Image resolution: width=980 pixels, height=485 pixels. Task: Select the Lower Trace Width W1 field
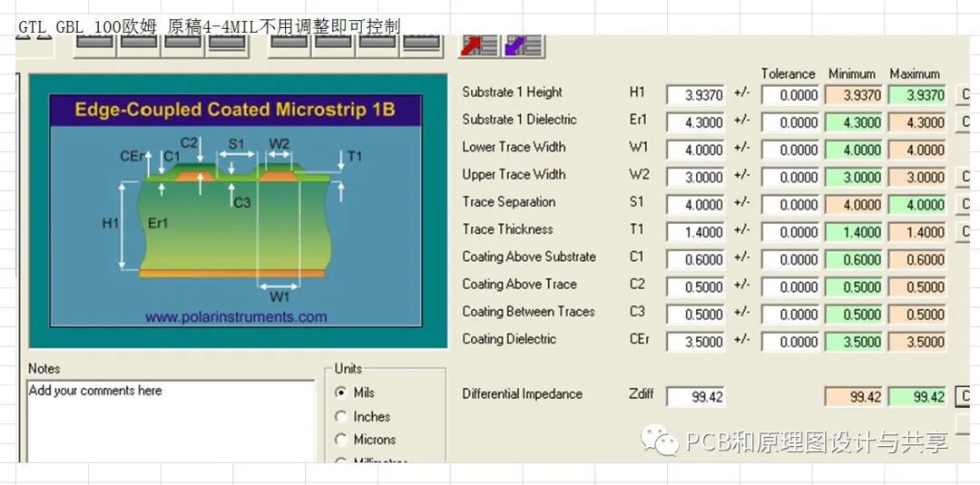pyautogui.click(x=695, y=150)
